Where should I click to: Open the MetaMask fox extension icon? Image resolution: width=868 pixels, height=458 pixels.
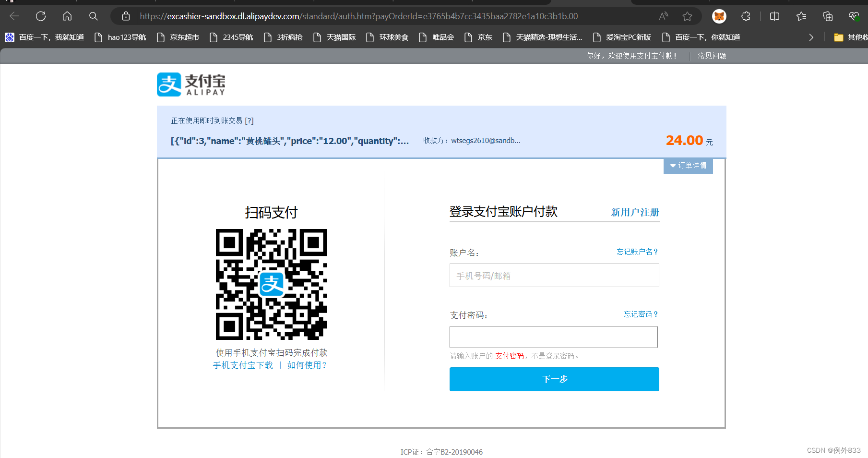pyautogui.click(x=719, y=16)
